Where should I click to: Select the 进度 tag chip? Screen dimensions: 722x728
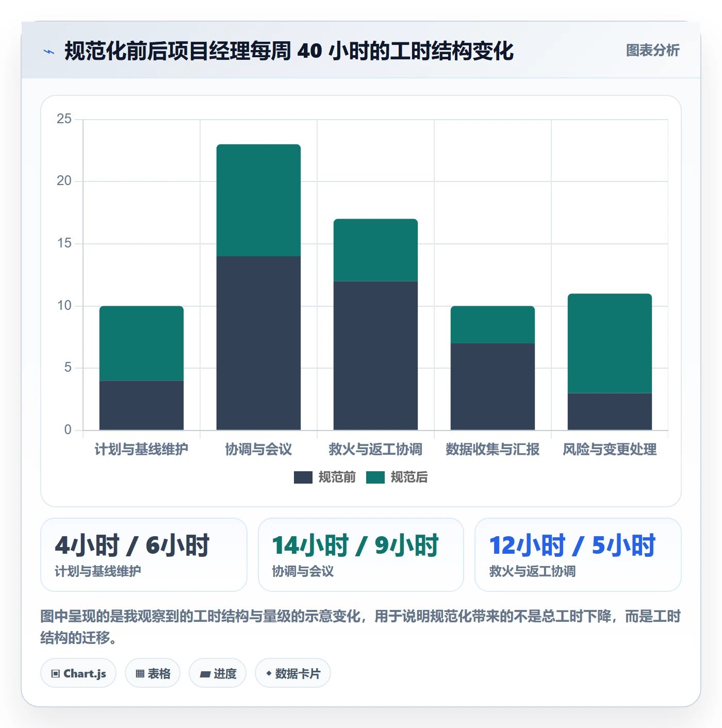tap(218, 673)
